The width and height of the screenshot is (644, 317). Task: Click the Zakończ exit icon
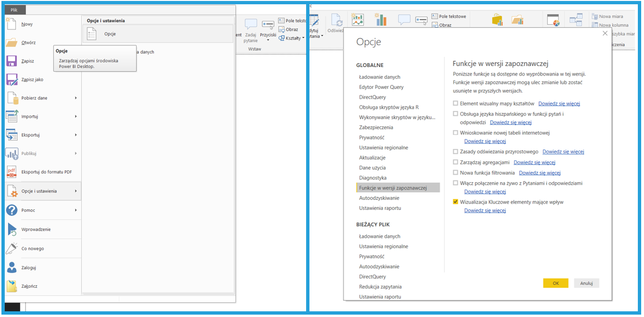click(x=12, y=286)
